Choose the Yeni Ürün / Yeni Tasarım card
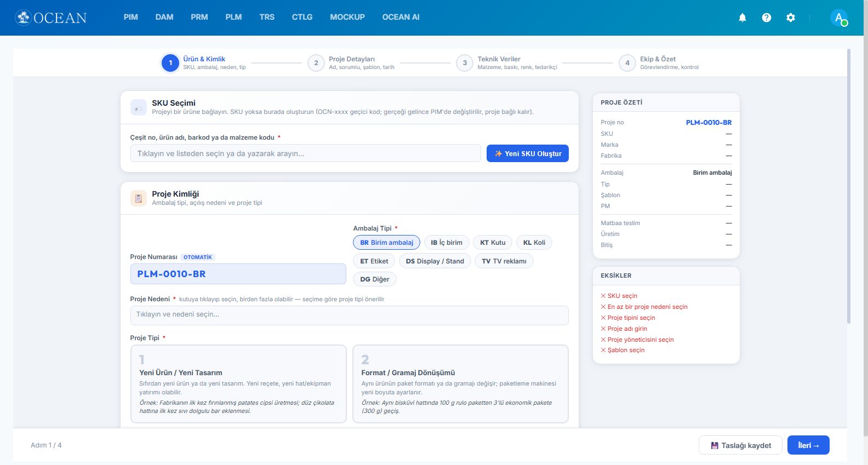868x465 pixels. 238,384
